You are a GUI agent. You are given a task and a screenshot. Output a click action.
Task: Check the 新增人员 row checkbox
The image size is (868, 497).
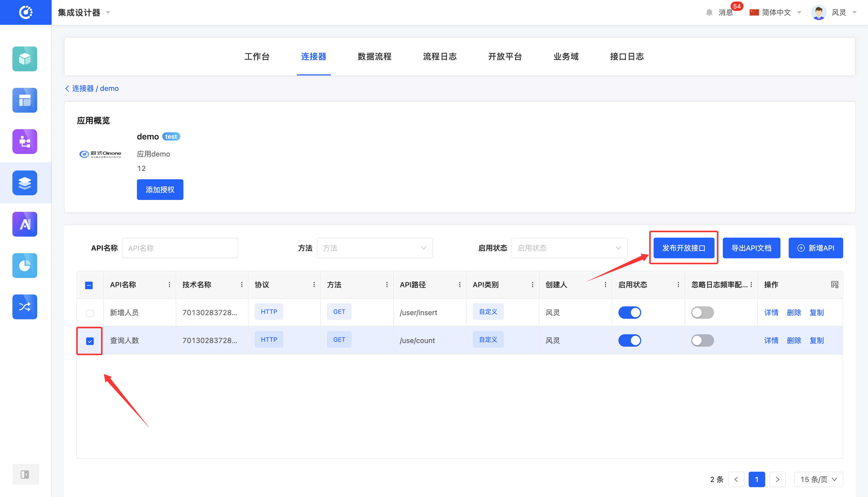90,313
